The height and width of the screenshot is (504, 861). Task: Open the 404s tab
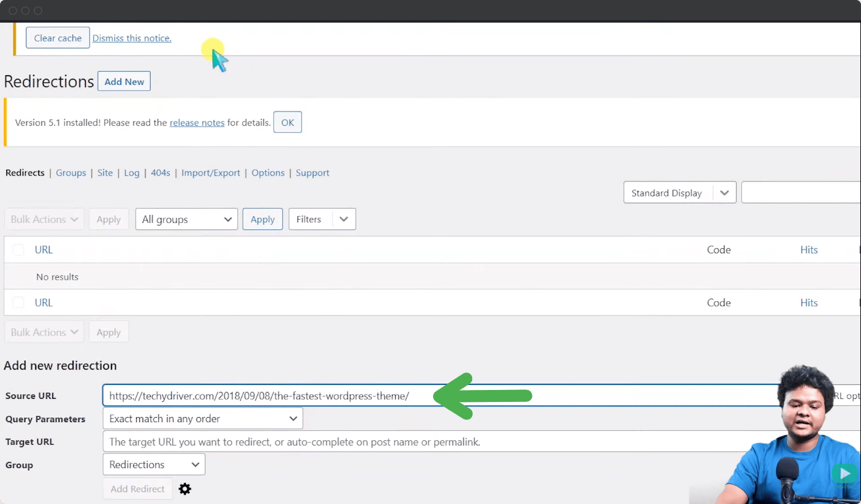pyautogui.click(x=161, y=173)
